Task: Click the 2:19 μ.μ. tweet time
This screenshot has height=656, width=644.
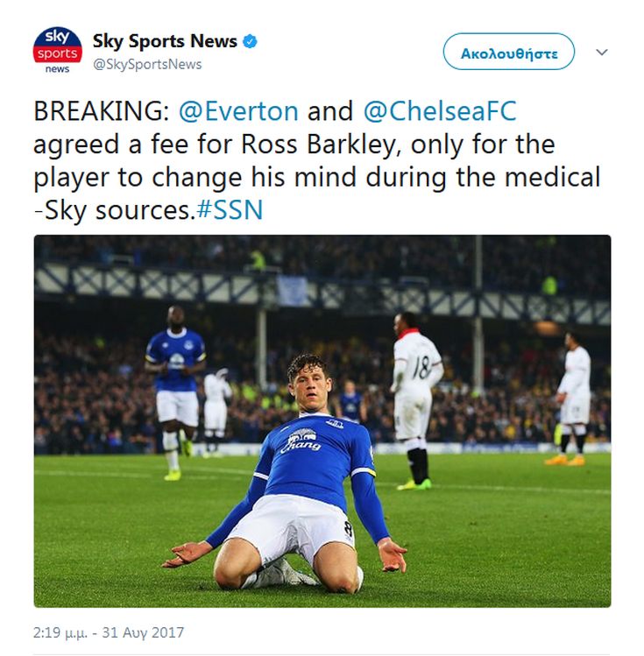Action: [65, 632]
